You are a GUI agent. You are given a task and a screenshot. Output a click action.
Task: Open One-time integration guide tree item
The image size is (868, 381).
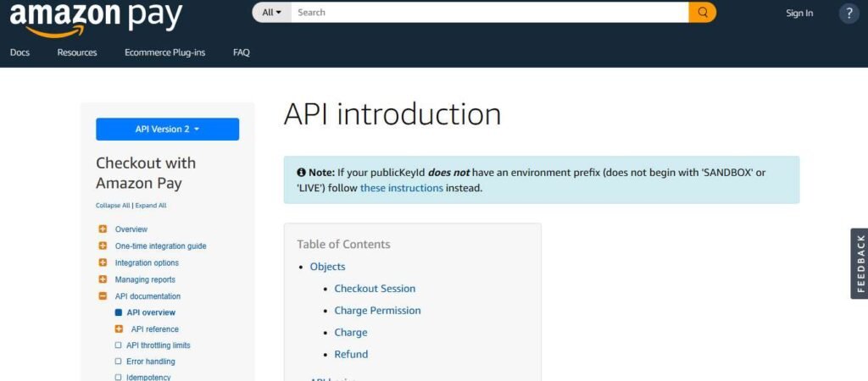pos(160,246)
